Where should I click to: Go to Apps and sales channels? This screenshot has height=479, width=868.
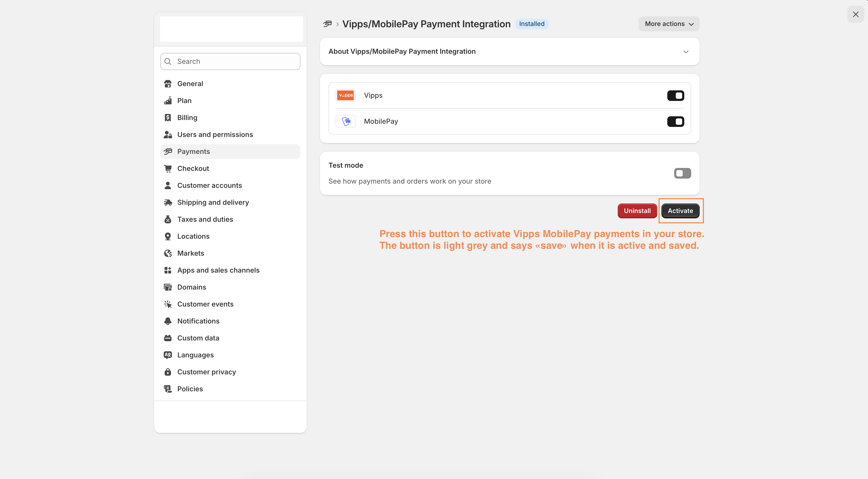[218, 270]
